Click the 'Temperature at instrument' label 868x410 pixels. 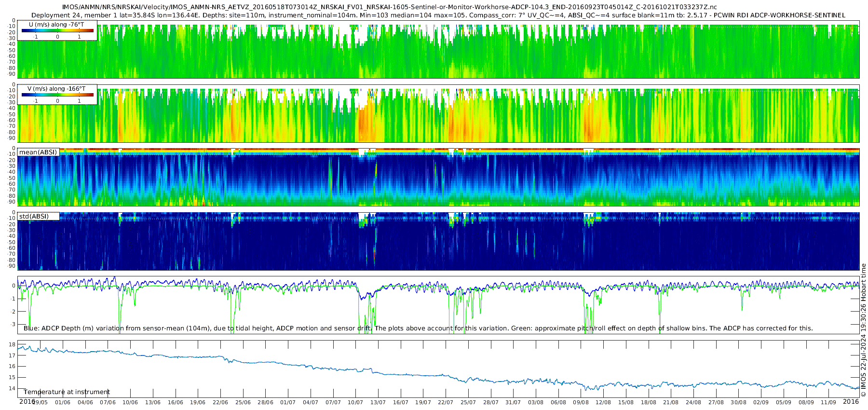pos(67,392)
